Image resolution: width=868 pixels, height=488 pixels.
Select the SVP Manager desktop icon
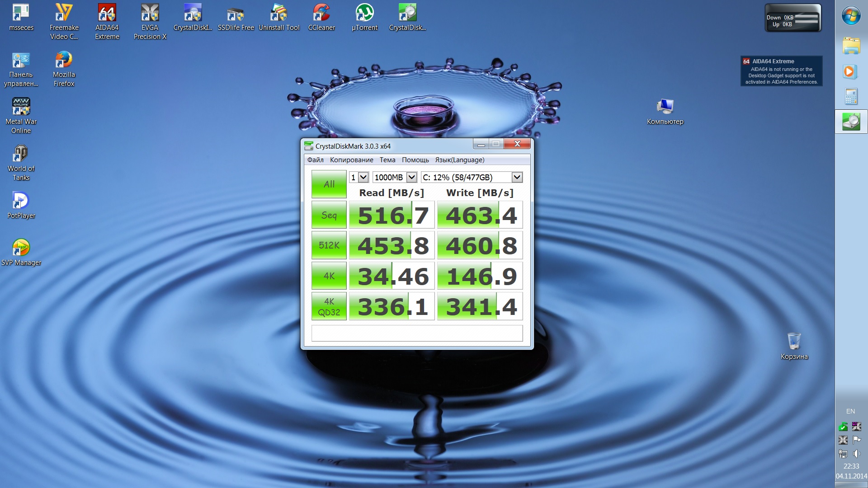click(21, 252)
